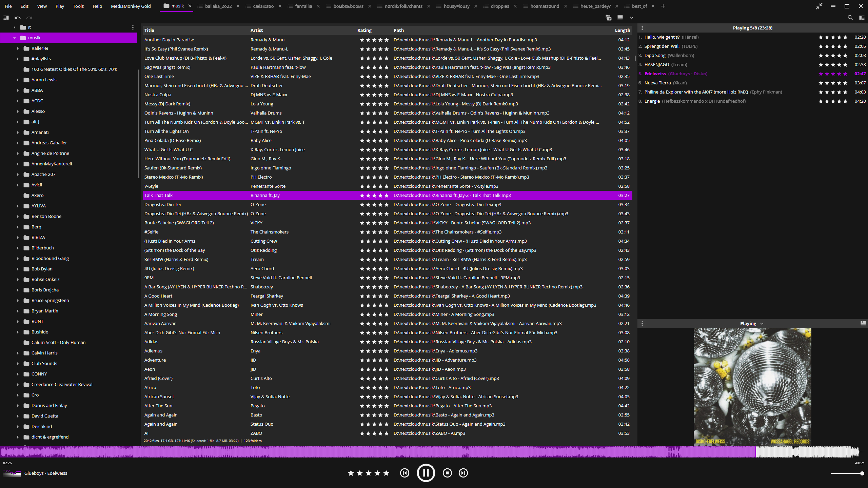Close the ballalia_2022 tab
Image resolution: width=868 pixels, height=488 pixels.
point(238,6)
